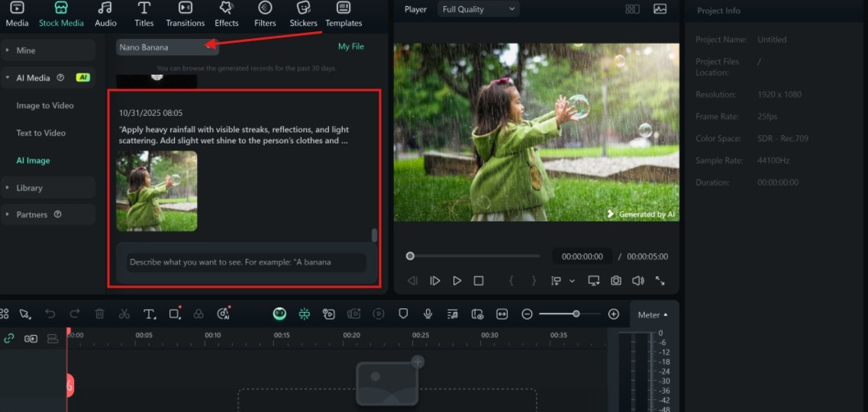The height and width of the screenshot is (412, 868).
Task: Set the mark in point
Action: (x=511, y=281)
